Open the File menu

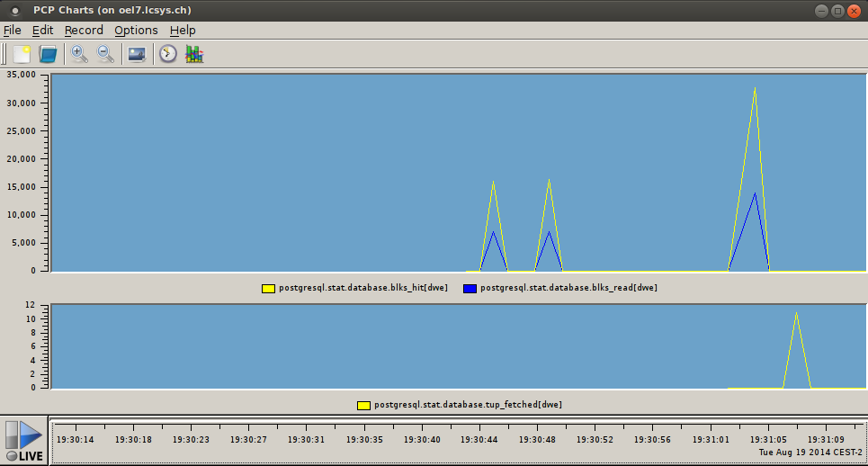(13, 30)
